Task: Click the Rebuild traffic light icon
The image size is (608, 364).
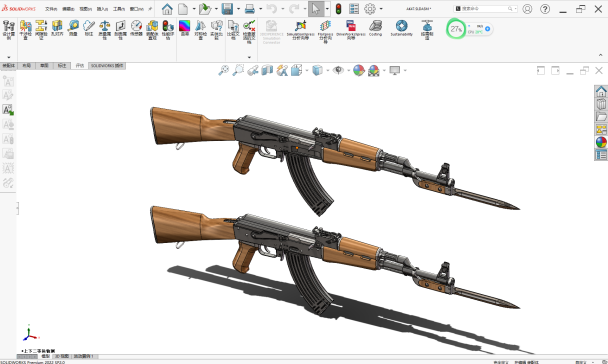Action: [x=339, y=9]
